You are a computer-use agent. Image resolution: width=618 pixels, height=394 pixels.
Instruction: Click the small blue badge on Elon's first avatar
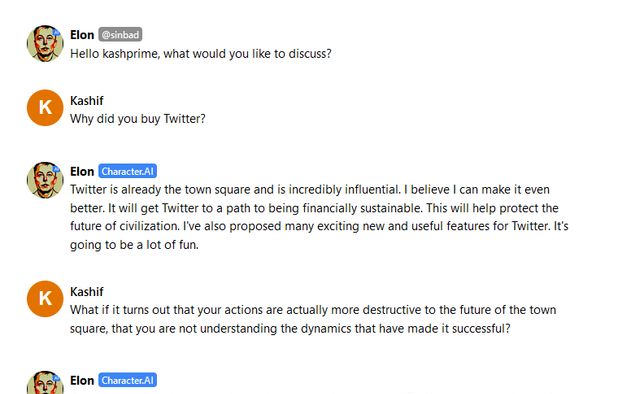(x=56, y=32)
